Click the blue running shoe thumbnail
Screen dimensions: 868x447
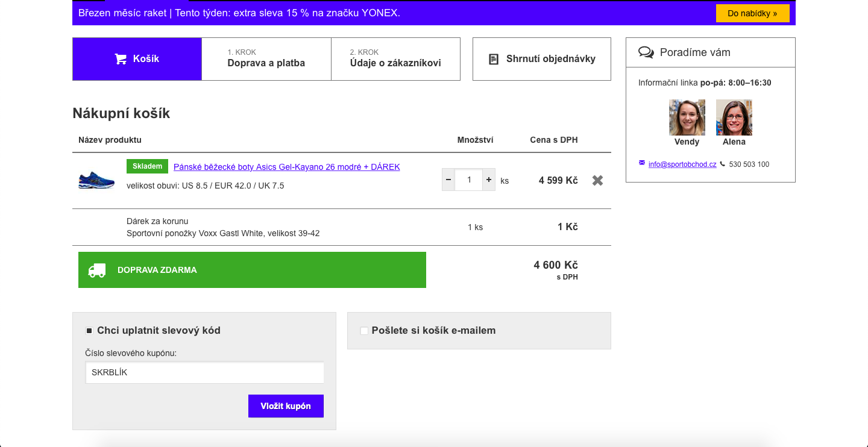[96, 180]
